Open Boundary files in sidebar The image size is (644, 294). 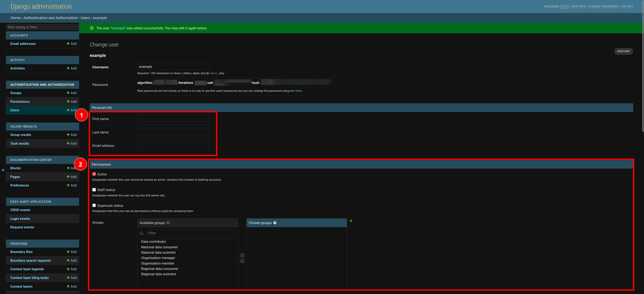click(x=21, y=252)
